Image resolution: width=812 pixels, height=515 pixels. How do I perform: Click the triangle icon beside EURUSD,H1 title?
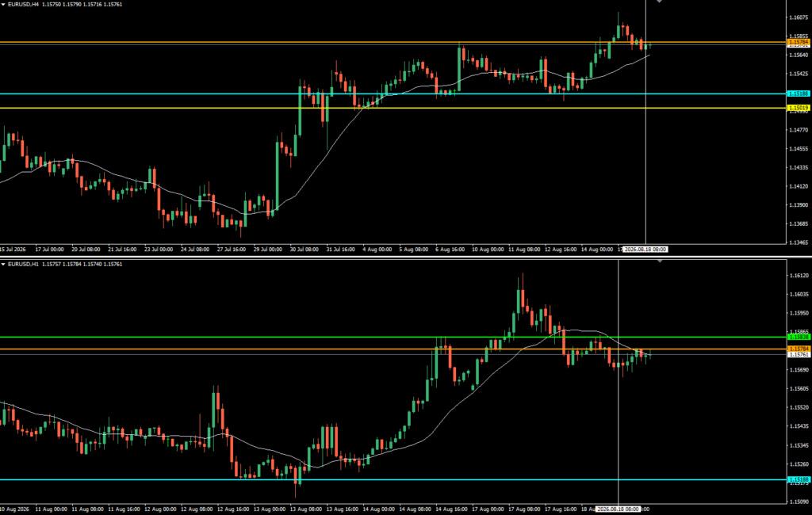coord(3,264)
